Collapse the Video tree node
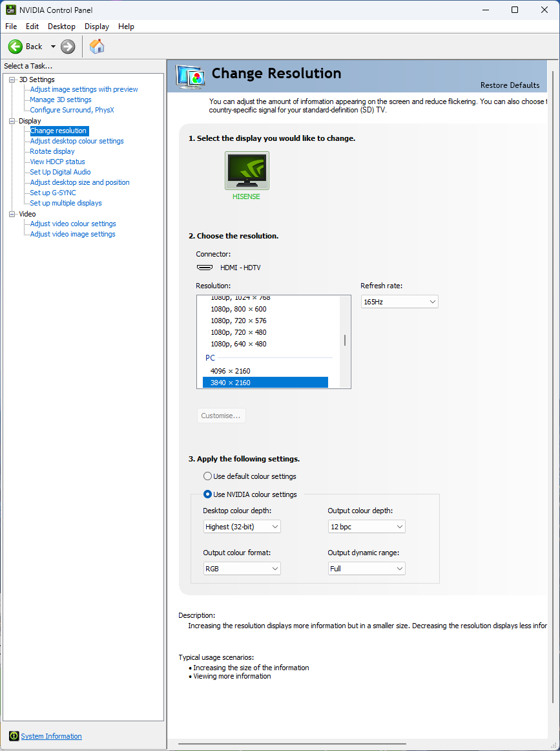 pos(12,214)
